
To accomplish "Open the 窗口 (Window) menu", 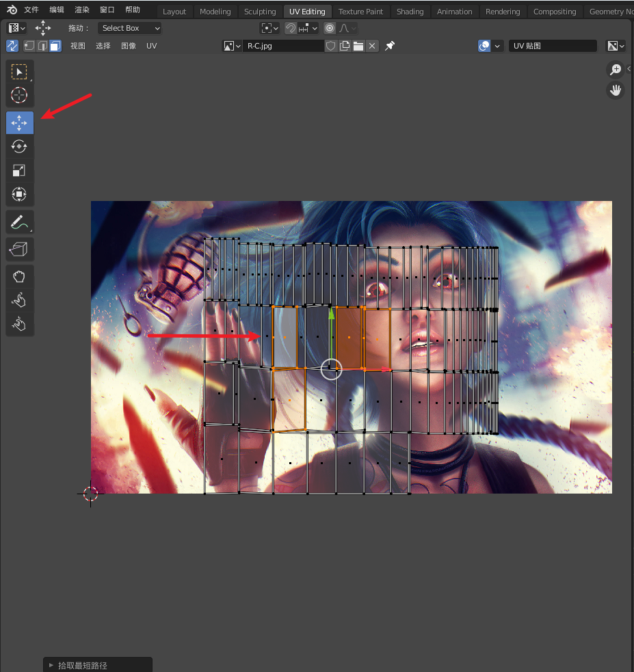I will click(x=107, y=10).
